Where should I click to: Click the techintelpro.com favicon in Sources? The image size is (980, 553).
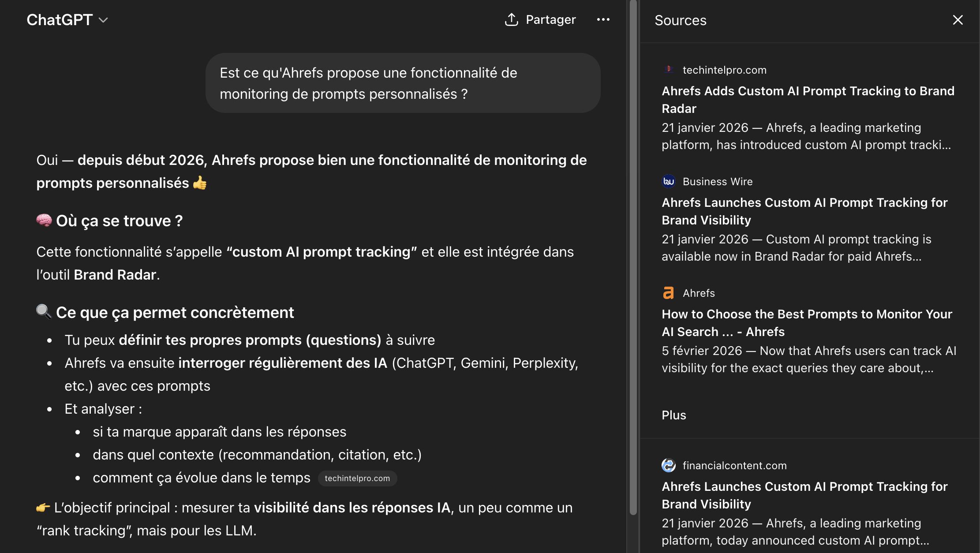click(x=668, y=69)
